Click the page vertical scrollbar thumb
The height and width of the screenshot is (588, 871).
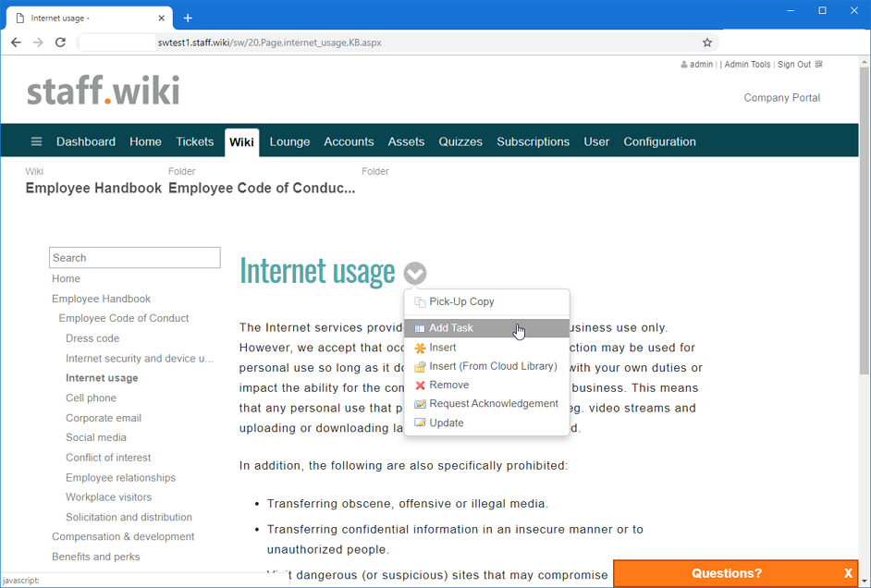tap(865, 220)
